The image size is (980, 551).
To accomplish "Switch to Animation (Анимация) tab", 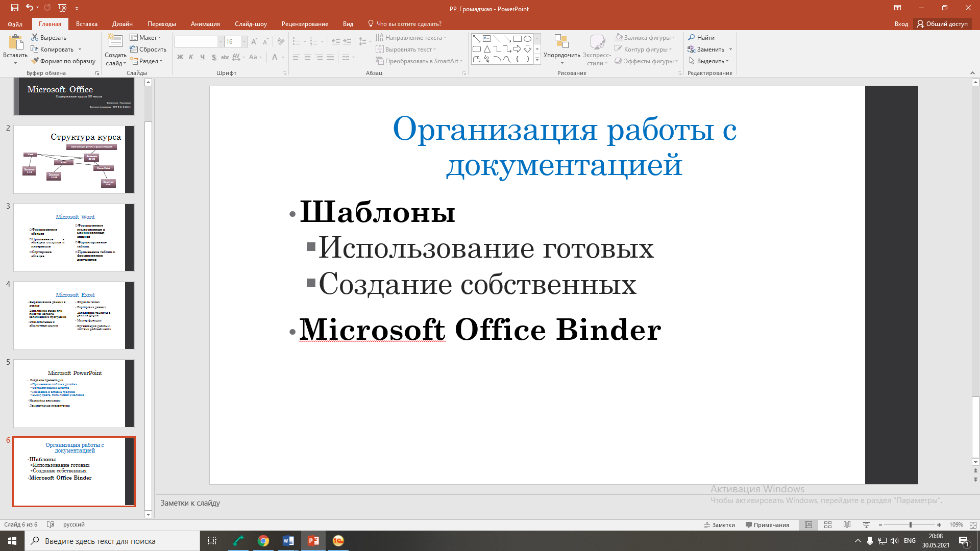I will [205, 24].
